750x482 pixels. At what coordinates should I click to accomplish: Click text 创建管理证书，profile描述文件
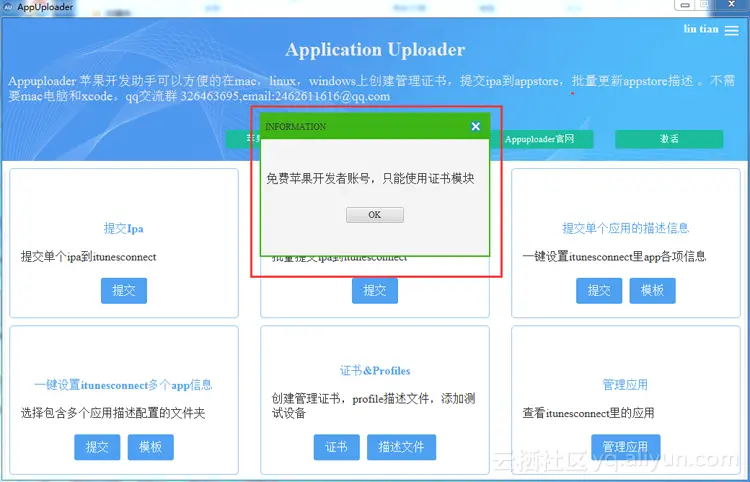[x=374, y=405]
